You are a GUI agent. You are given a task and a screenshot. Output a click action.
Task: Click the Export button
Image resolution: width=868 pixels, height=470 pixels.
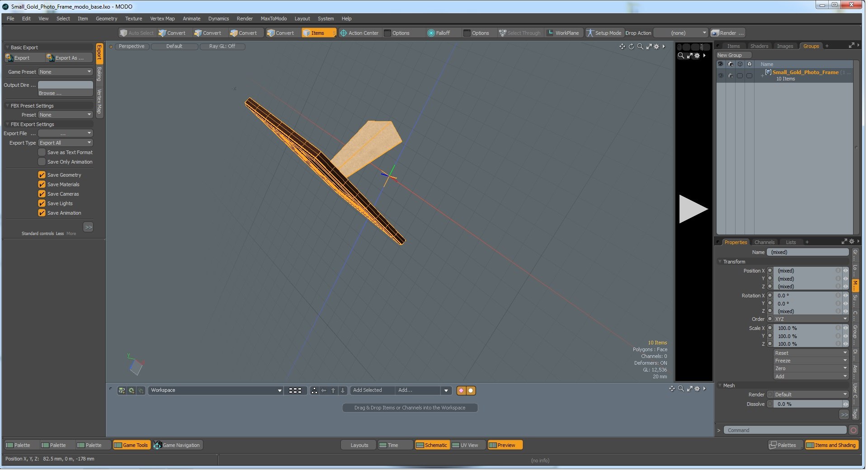pos(24,58)
